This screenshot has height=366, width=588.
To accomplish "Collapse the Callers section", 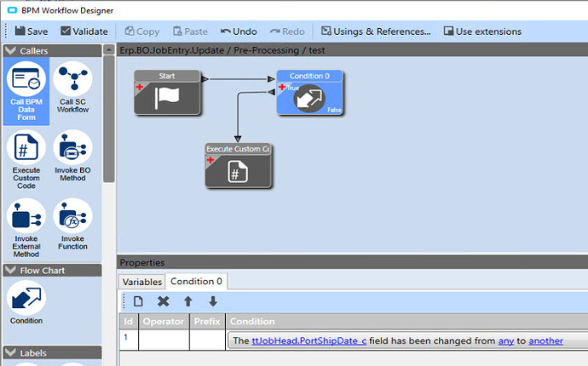I will [52, 50].
